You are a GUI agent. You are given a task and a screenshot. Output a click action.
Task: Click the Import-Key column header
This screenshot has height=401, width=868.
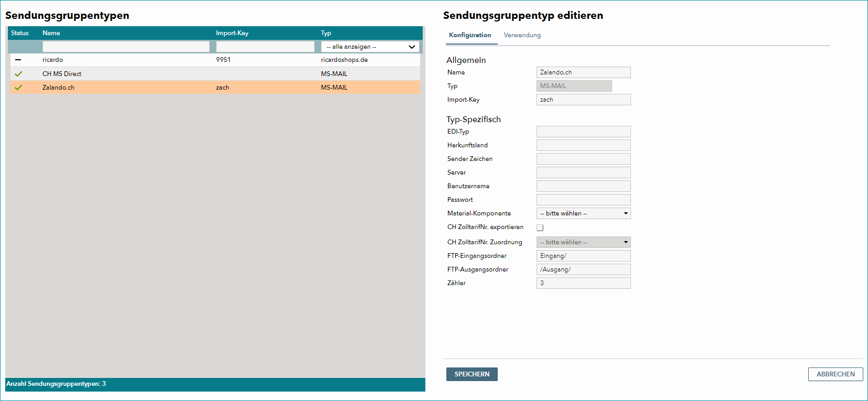click(x=232, y=33)
